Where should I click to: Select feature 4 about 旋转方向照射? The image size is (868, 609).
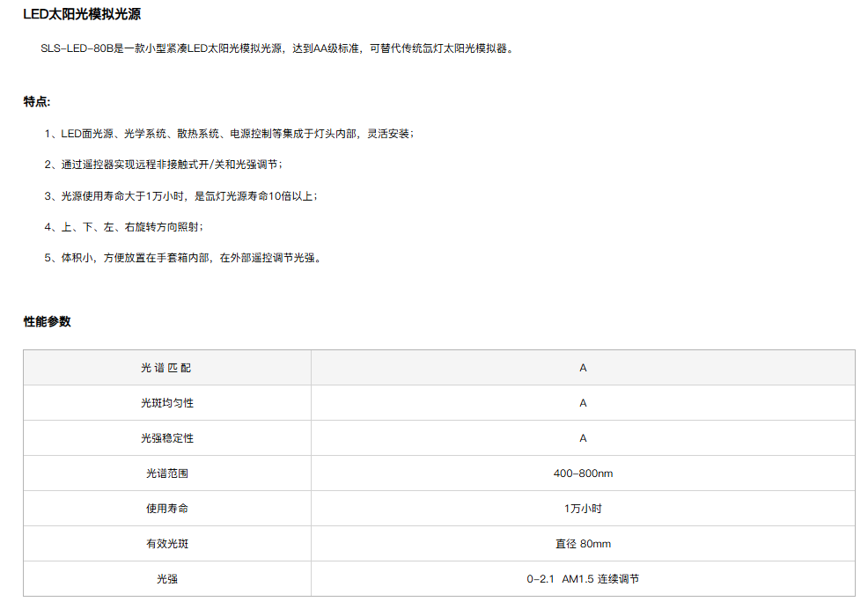(124, 227)
